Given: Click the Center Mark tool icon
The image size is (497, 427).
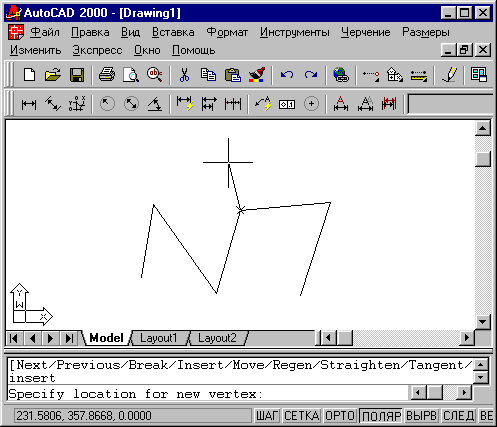Looking at the screenshot, I should [x=311, y=104].
